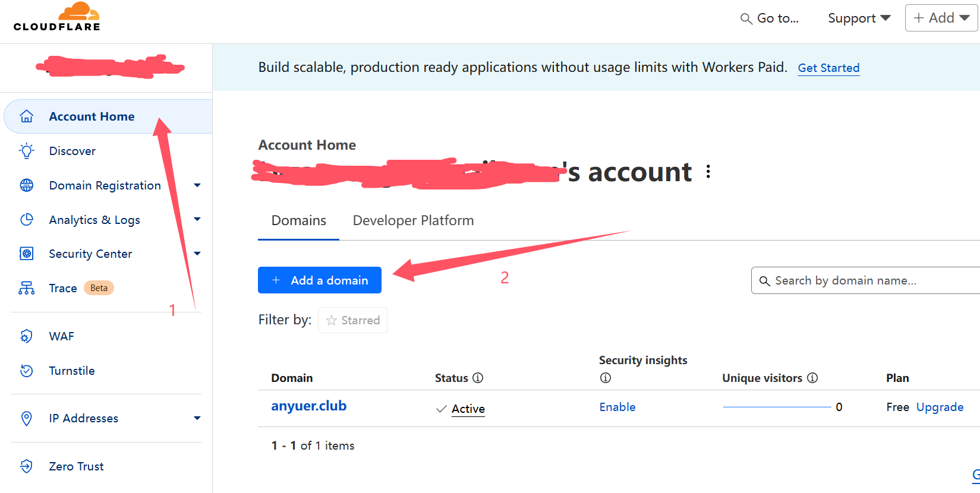
Task: Click the Account Home house icon
Action: click(27, 116)
